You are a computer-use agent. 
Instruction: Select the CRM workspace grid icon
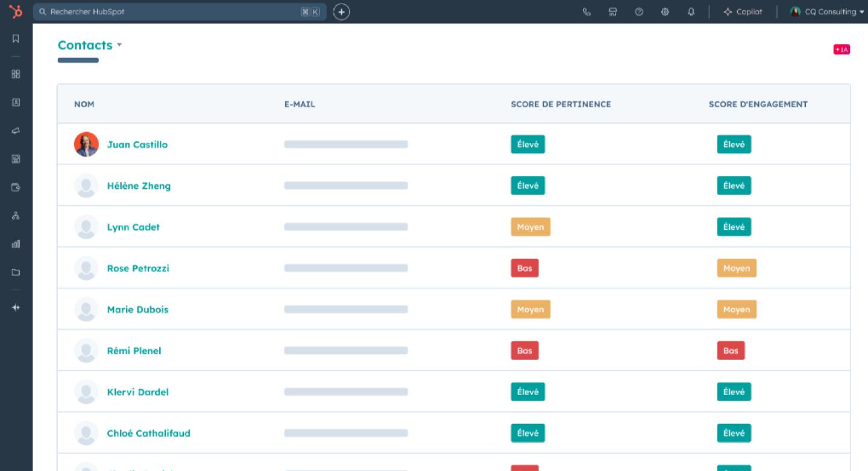[16, 74]
